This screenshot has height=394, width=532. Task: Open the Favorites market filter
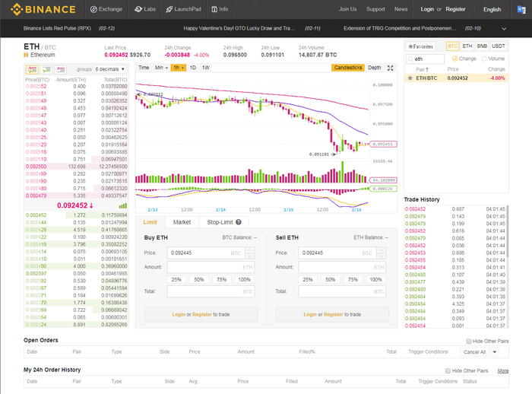[x=420, y=46]
